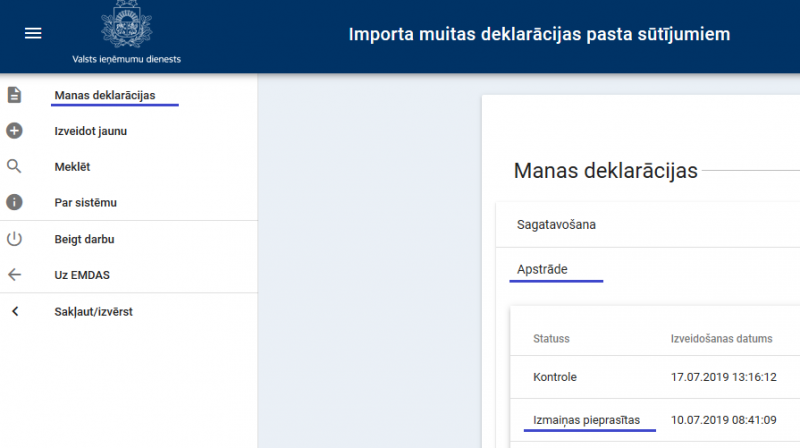Select Beigt darbu to log out
This screenshot has width=800, height=448.
tap(84, 239)
